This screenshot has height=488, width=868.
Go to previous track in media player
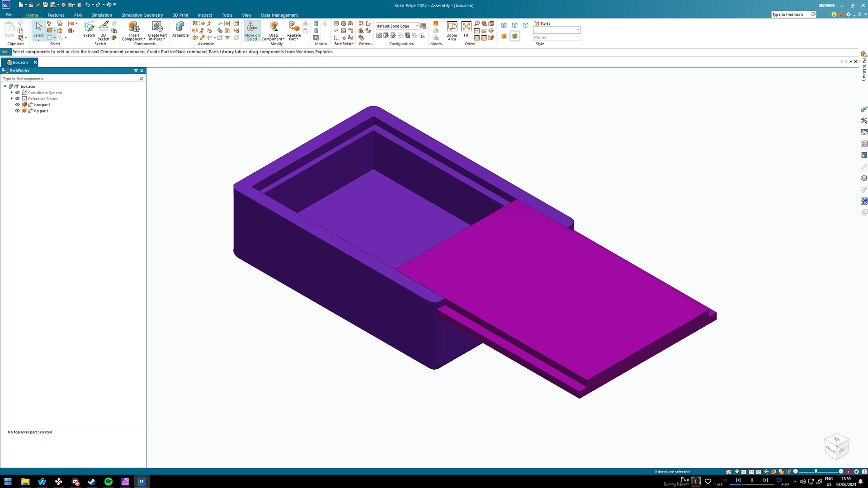point(738,480)
